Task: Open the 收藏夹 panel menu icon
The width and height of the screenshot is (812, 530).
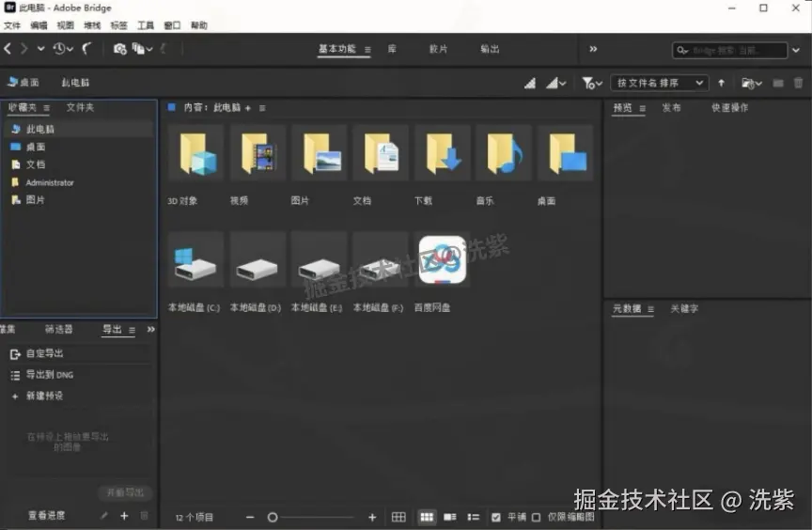Action: [x=47, y=108]
